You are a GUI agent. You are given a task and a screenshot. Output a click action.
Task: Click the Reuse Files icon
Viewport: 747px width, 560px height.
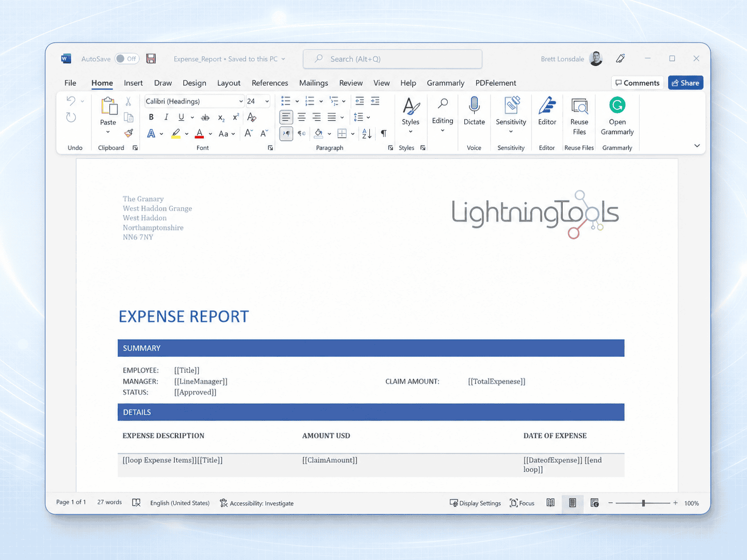pos(579,106)
